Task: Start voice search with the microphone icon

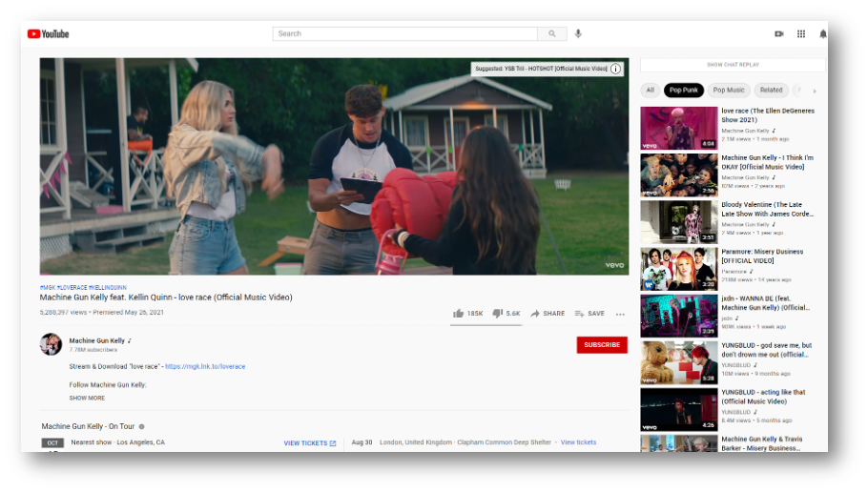Action: [x=578, y=33]
